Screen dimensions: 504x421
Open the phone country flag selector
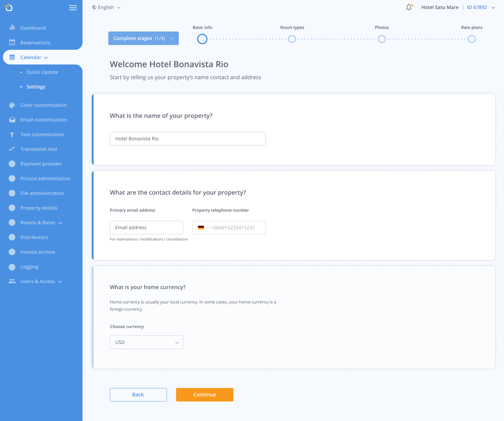[x=203, y=228]
